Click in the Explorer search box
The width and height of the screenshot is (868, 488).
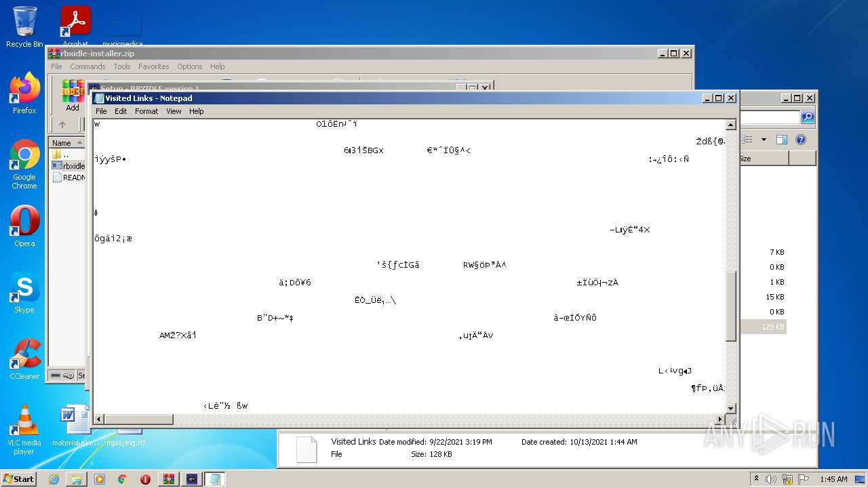(x=770, y=117)
